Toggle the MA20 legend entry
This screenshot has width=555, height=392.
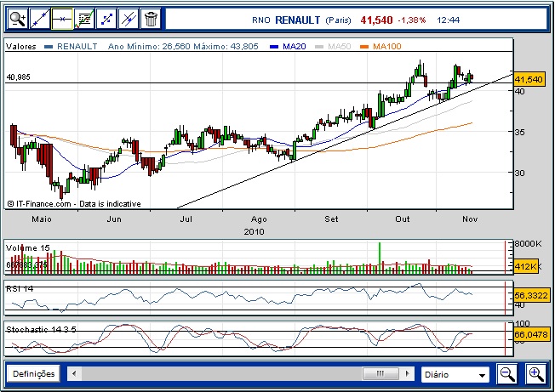tap(288, 46)
